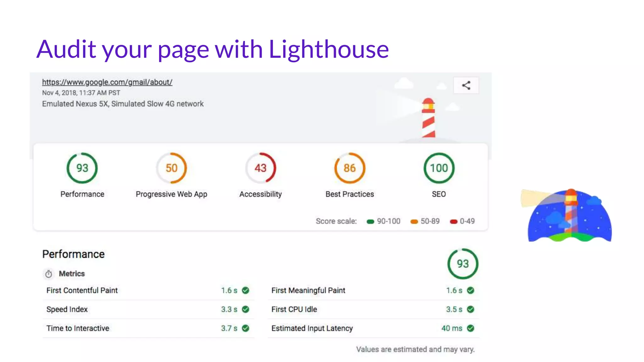Screen dimensions: 644x362
Task: Jump to Accessibility score gauge 43
Action: click(261, 168)
